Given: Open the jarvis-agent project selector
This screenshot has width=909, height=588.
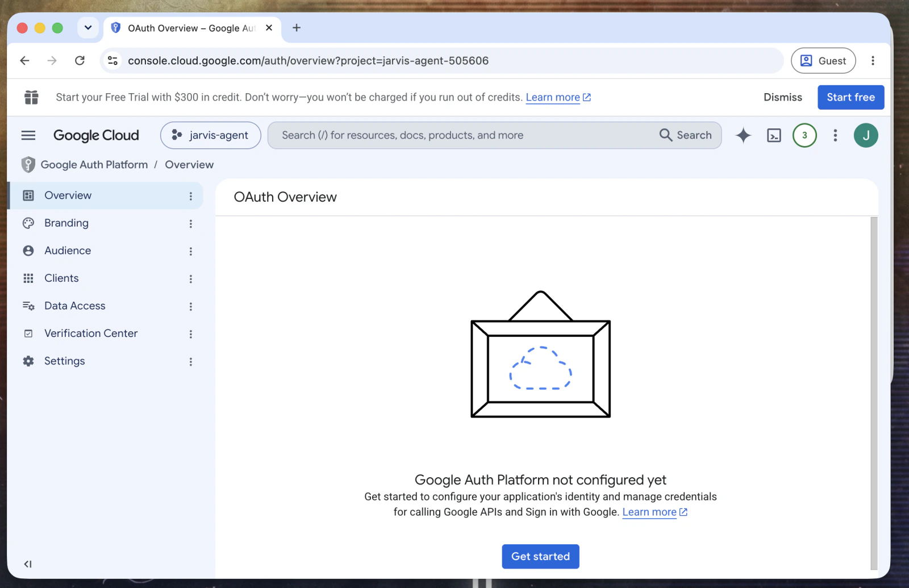Looking at the screenshot, I should tap(211, 135).
